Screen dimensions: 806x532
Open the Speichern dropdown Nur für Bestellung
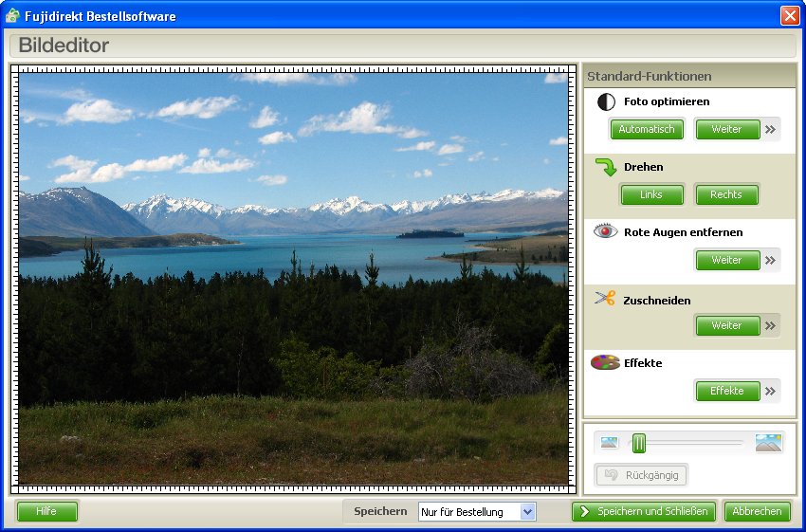tap(477, 512)
